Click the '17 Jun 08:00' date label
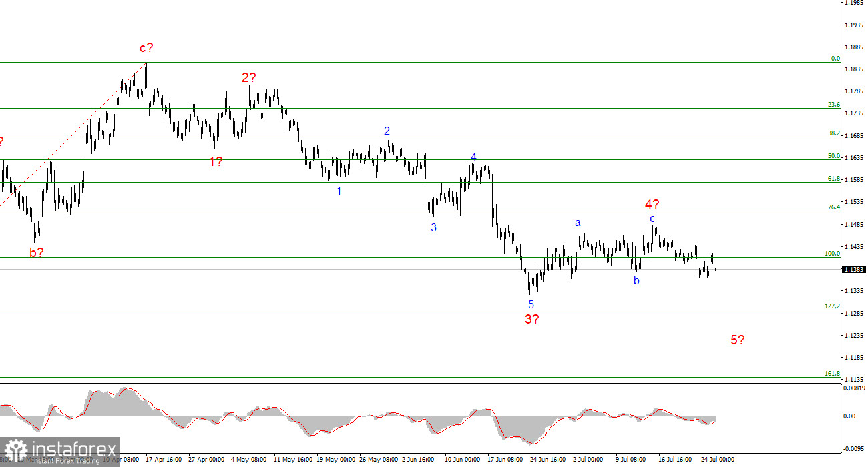Image resolution: width=868 pixels, height=467 pixels. click(507, 460)
